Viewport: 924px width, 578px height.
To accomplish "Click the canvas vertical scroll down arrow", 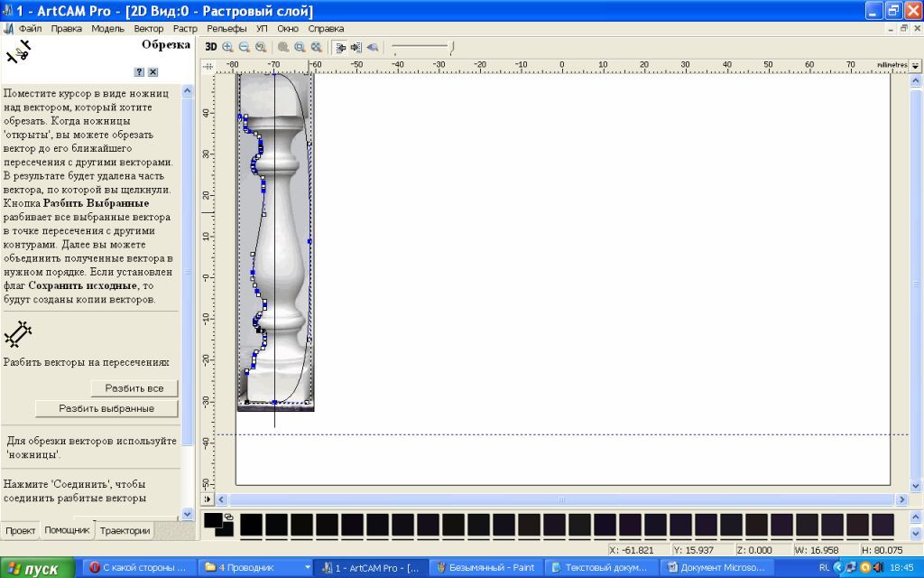I will 915,486.
